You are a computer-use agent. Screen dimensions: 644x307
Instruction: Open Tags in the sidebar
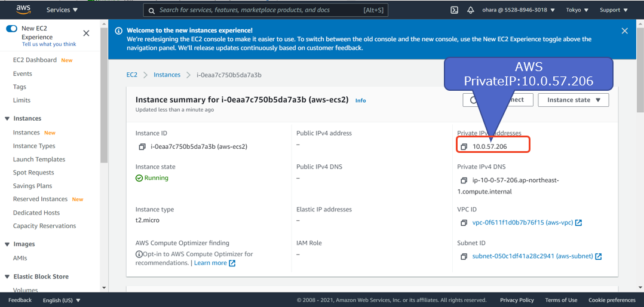tap(19, 87)
